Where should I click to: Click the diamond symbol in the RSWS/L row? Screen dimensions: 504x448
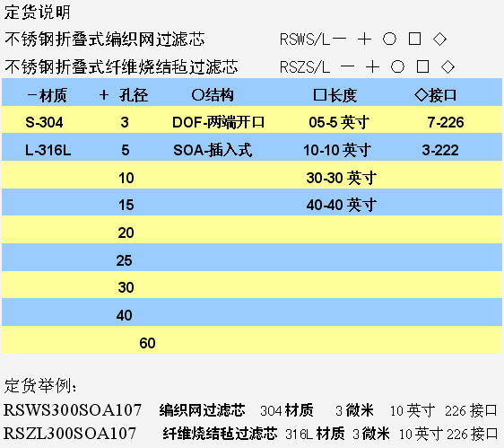click(x=439, y=39)
